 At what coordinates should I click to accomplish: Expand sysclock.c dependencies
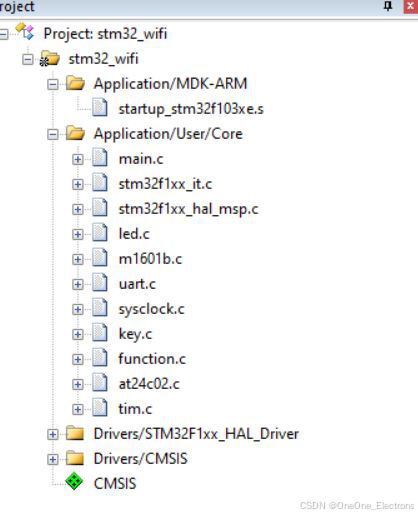pos(78,309)
